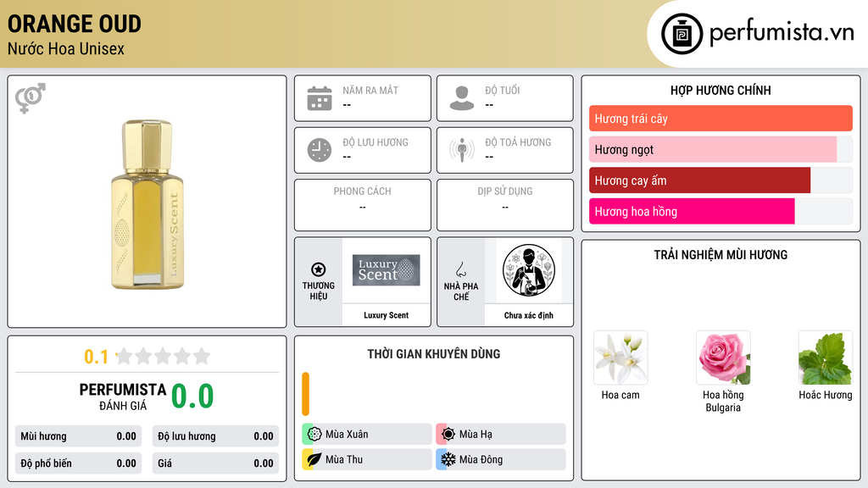Click the sillage icon for Độ toả hương
This screenshot has height=488, width=868.
pyautogui.click(x=462, y=150)
